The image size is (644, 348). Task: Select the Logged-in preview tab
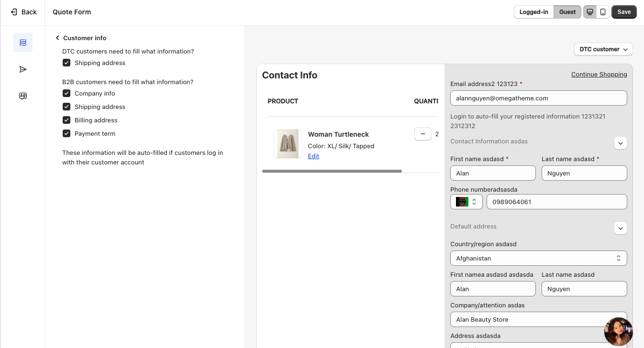(533, 12)
